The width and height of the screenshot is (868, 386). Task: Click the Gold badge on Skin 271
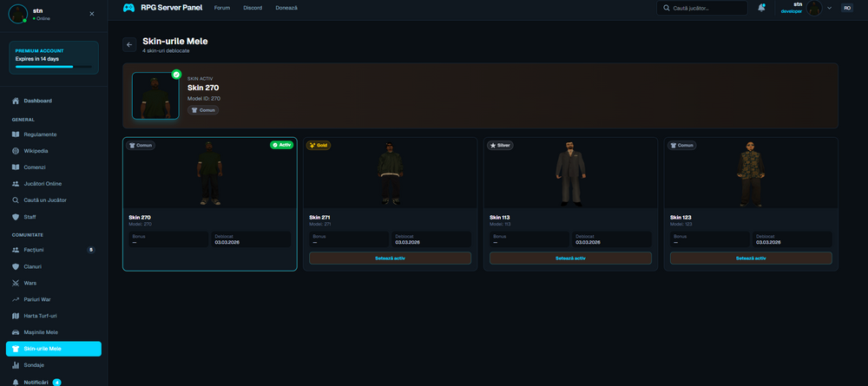coord(319,145)
